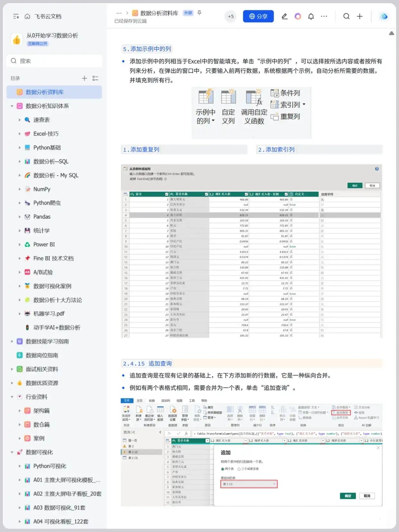Open the magnifier search icon in the top bar
The image size is (399, 532).
coord(346,16)
